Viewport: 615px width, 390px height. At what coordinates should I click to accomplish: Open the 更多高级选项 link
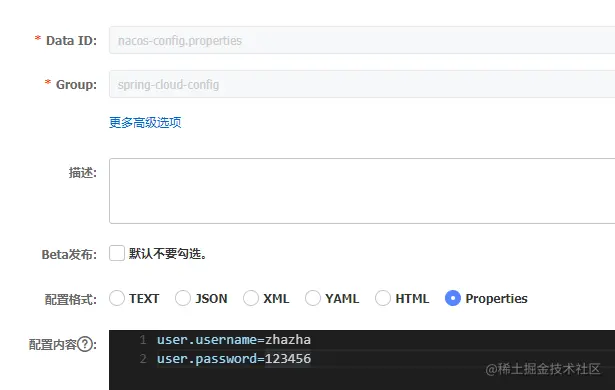[145, 122]
